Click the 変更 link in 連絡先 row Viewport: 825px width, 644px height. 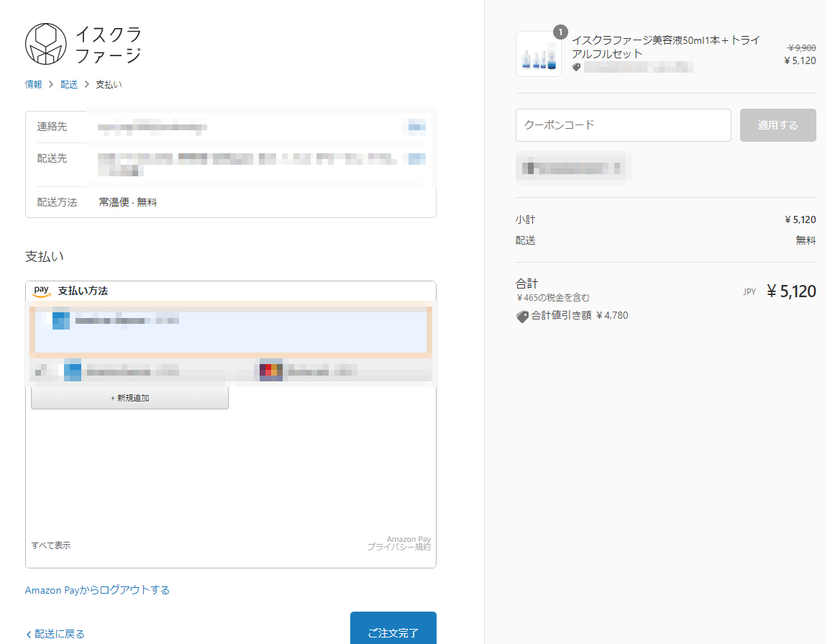416,127
